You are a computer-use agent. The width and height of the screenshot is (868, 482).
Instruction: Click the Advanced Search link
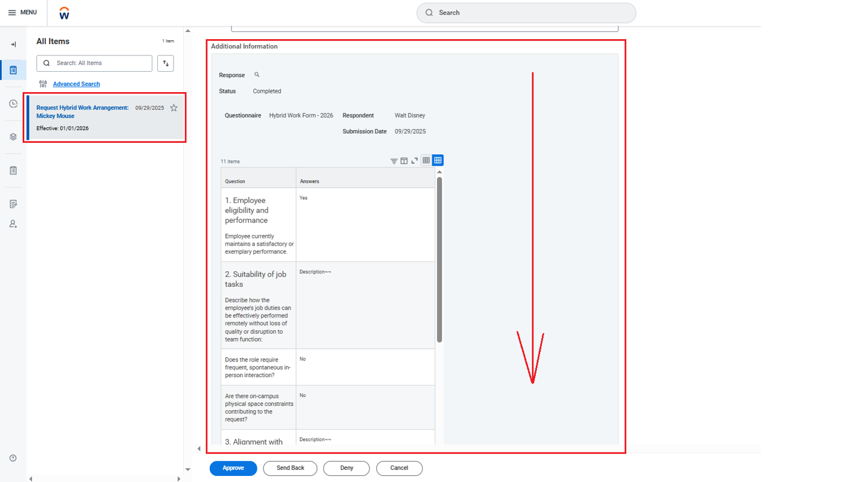77,84
